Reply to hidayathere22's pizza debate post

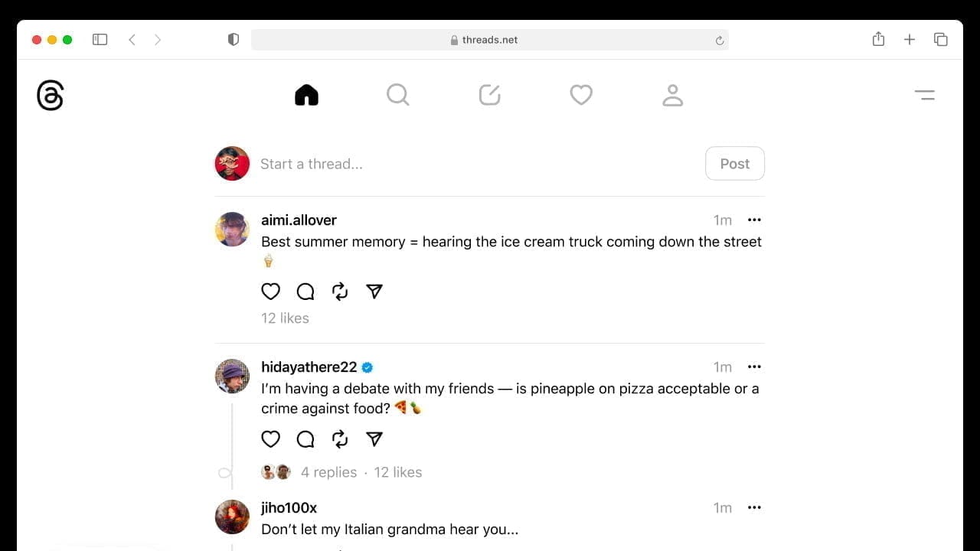(305, 439)
